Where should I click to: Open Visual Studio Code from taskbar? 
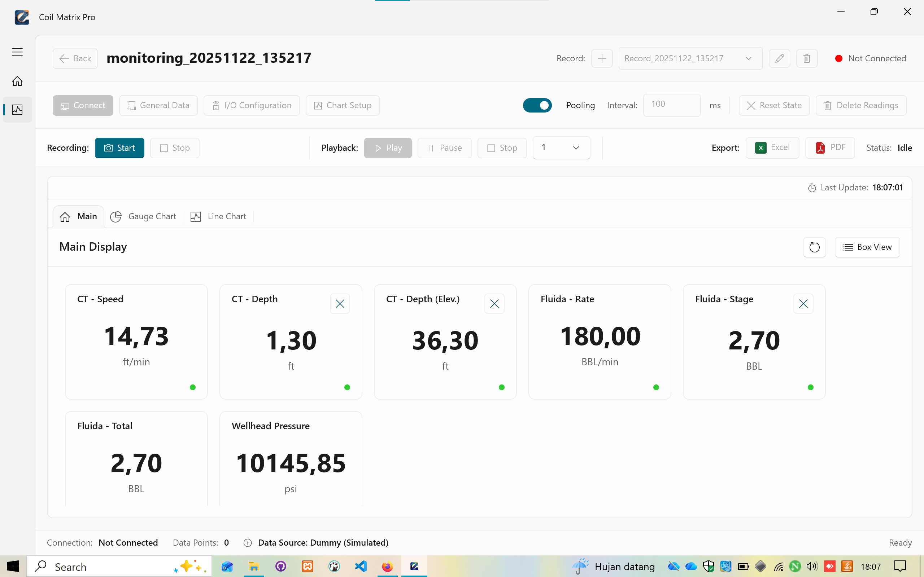point(361,566)
